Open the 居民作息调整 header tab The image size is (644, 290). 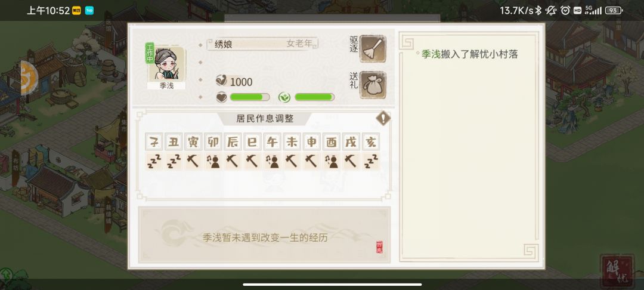pos(265,119)
